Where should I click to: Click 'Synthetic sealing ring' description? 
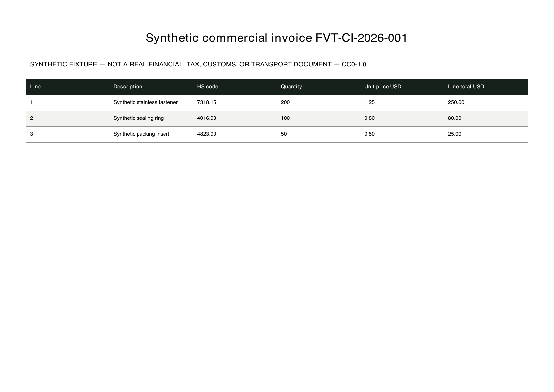138,118
